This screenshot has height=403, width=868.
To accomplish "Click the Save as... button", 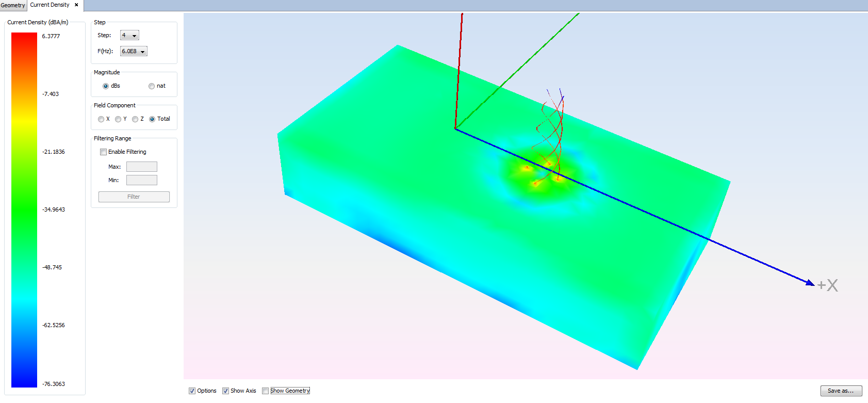I will [841, 391].
